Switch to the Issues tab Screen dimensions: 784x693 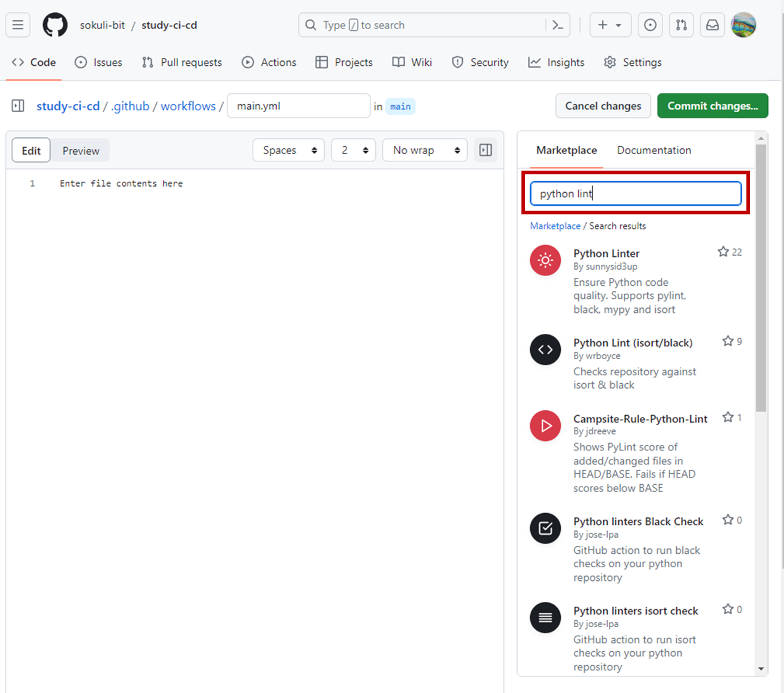99,62
